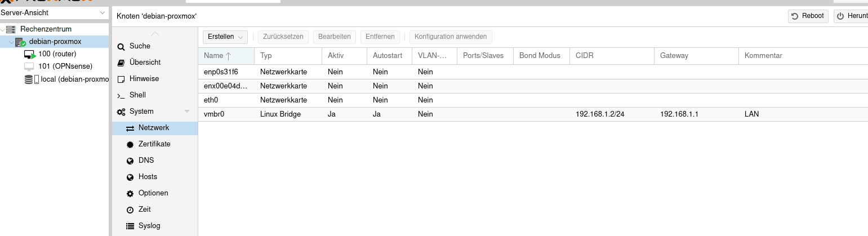This screenshot has height=236, width=868.
Task: Open Hinweise notes icon
Action: [121, 79]
